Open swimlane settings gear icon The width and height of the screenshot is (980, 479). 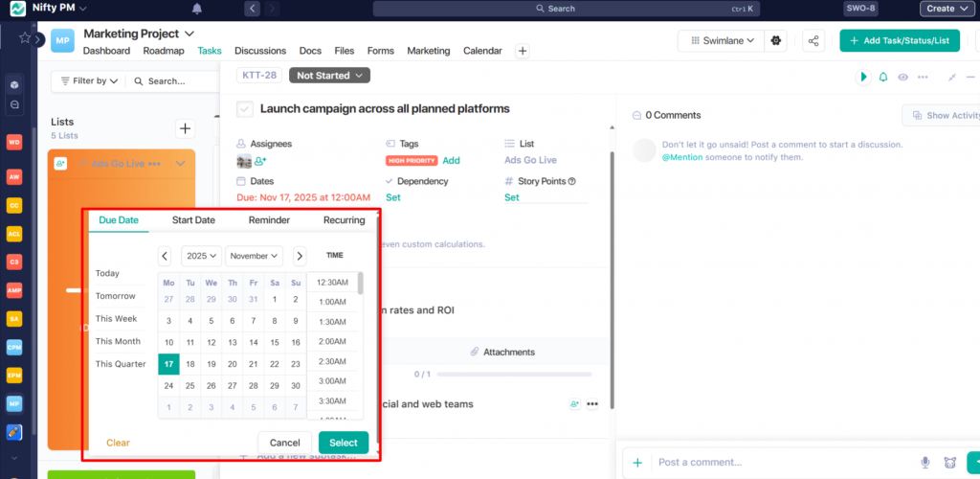click(776, 41)
